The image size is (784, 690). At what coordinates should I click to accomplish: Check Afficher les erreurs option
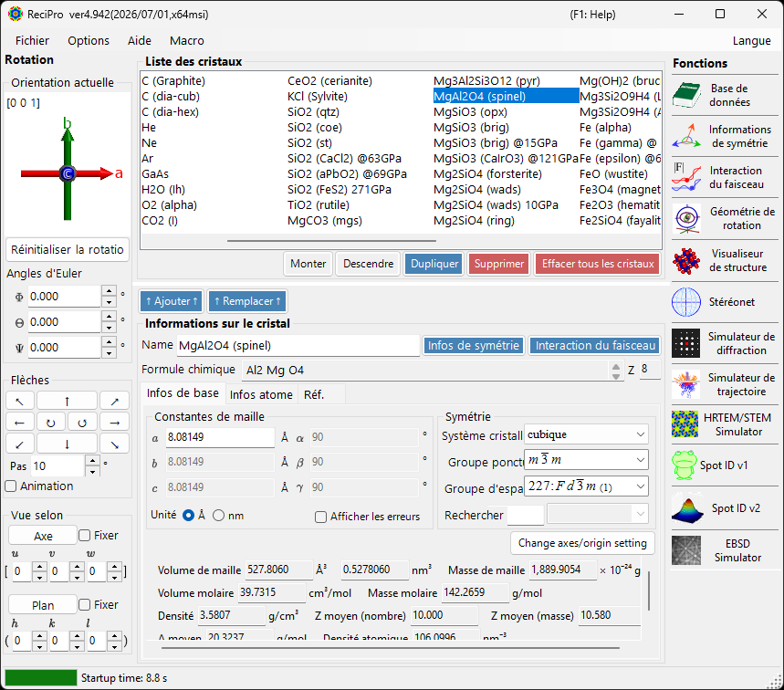pyautogui.click(x=321, y=517)
